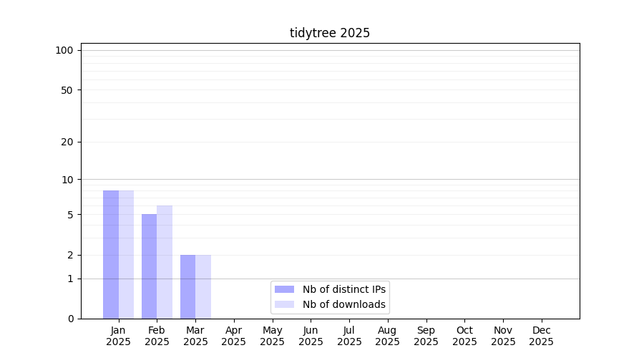
Task: Click the y-axis tick label 0
Action: coord(70,319)
